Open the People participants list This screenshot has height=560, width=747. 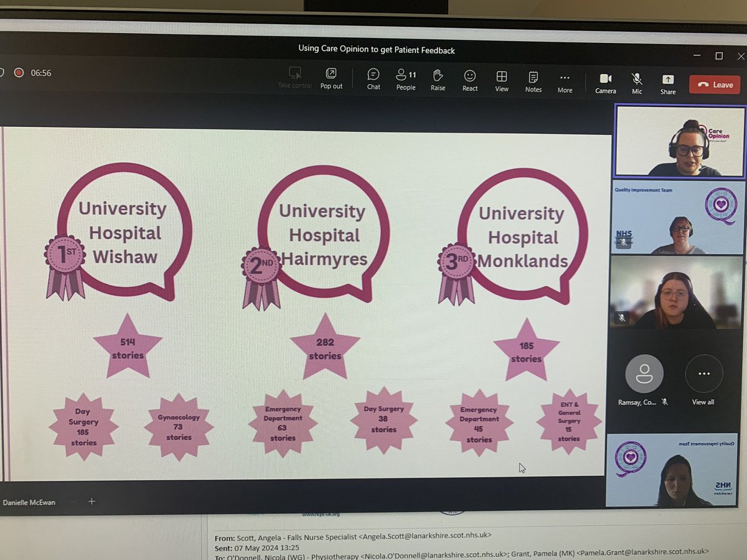406,80
